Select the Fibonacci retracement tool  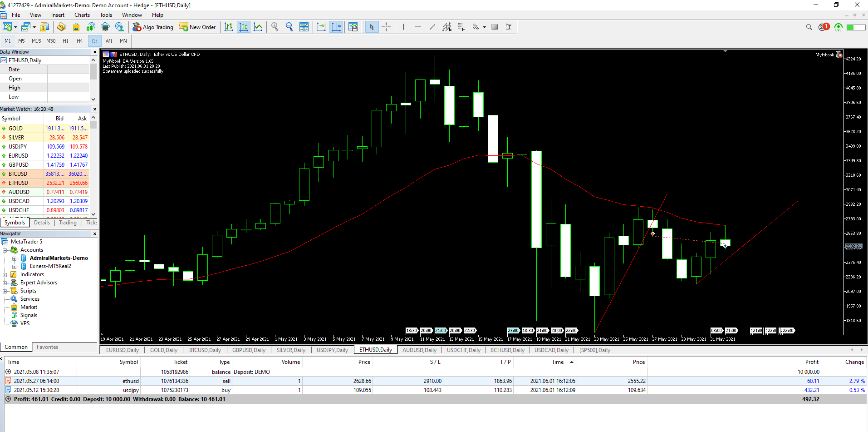[x=461, y=27]
